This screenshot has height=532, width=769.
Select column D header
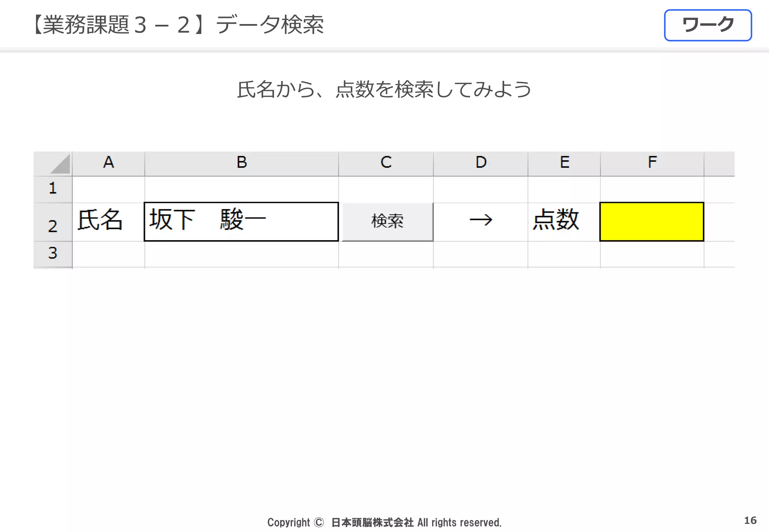coord(481,163)
